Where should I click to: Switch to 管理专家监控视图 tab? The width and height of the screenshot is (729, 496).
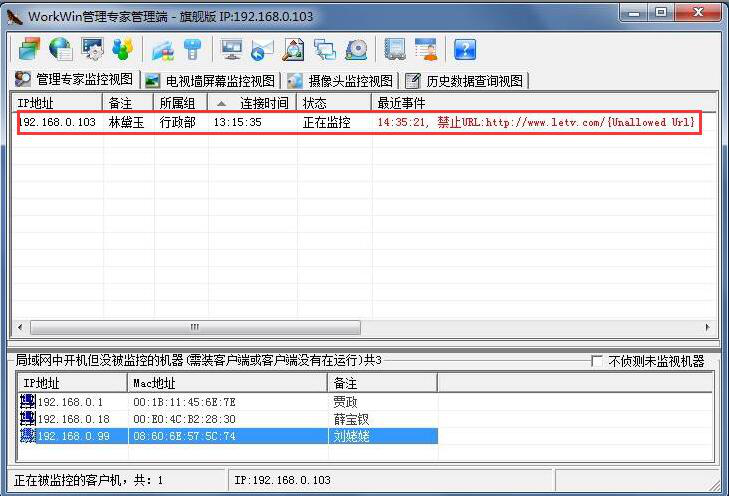pos(75,79)
